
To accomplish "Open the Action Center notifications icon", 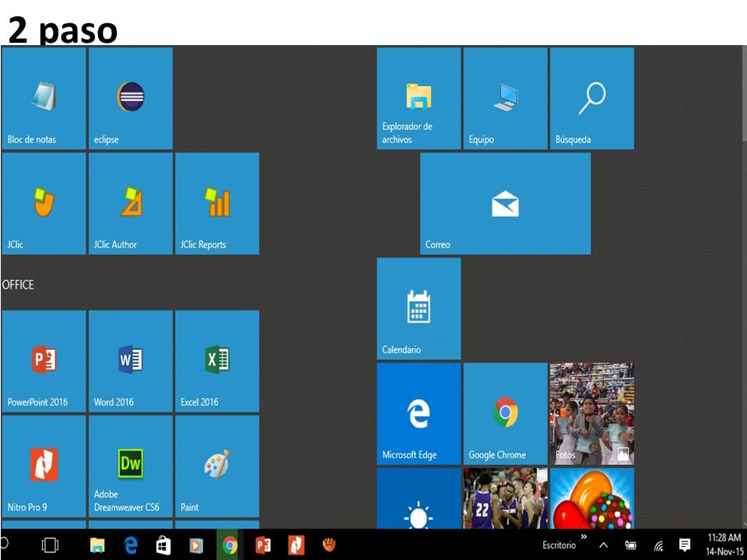I will (x=685, y=544).
